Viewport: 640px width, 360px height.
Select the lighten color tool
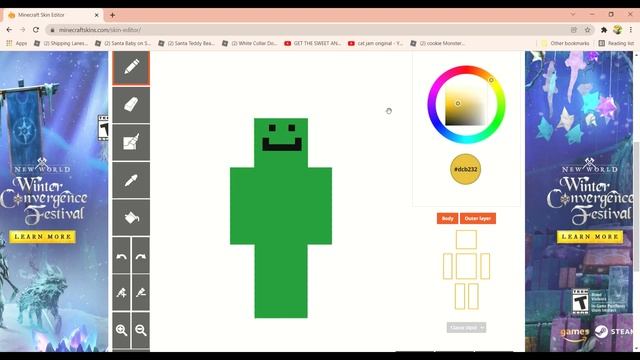(x=121, y=293)
